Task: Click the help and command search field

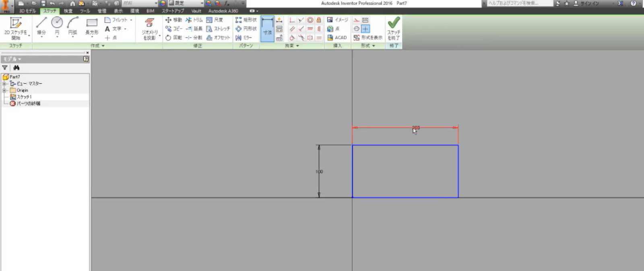Action: (x=519, y=3)
